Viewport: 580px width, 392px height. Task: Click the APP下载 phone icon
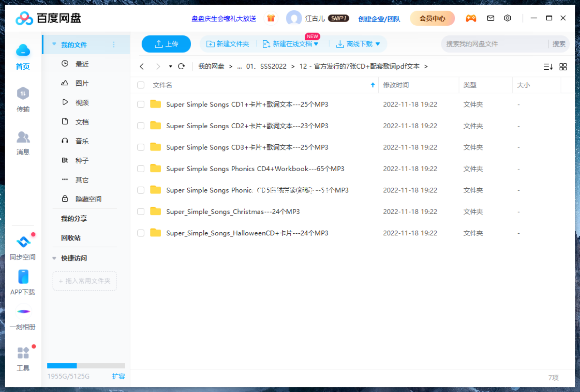click(x=23, y=277)
